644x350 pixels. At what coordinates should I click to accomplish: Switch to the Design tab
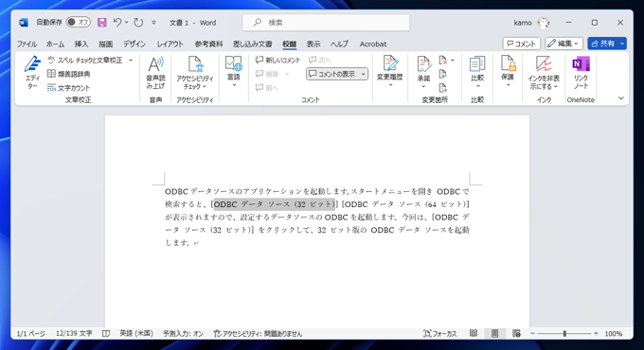pyautogui.click(x=134, y=44)
